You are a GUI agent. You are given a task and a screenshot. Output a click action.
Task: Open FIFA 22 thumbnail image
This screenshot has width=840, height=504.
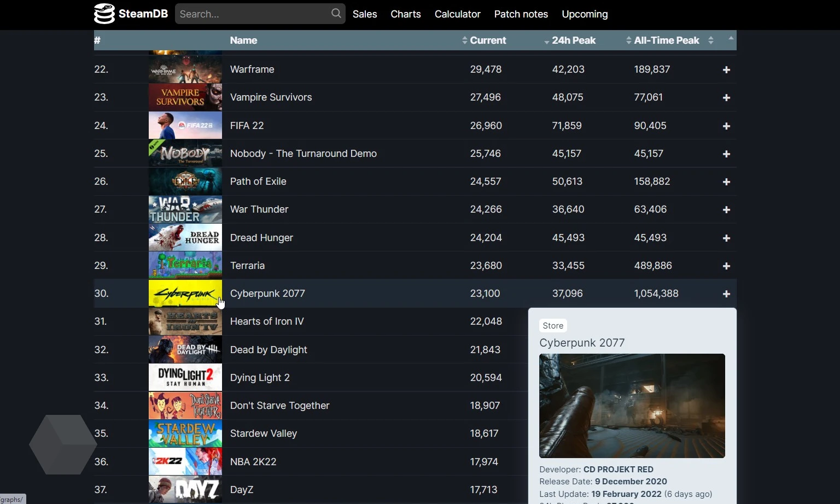pyautogui.click(x=185, y=125)
